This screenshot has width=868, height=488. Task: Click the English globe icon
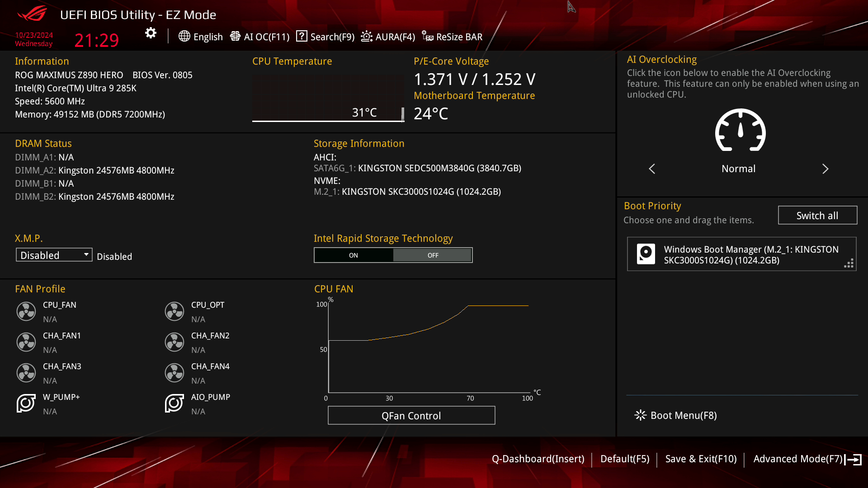[x=184, y=36]
